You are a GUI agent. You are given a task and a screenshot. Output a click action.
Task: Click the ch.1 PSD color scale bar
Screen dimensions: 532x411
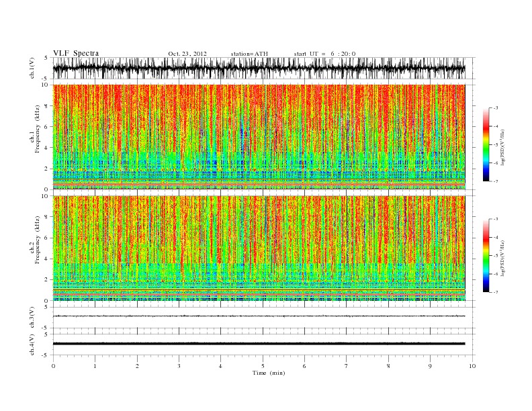pyautogui.click(x=486, y=145)
